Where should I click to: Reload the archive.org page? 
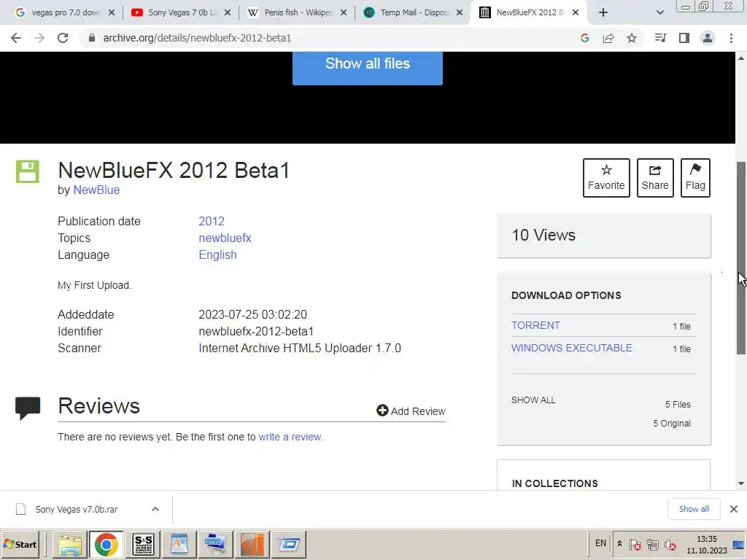tap(63, 38)
